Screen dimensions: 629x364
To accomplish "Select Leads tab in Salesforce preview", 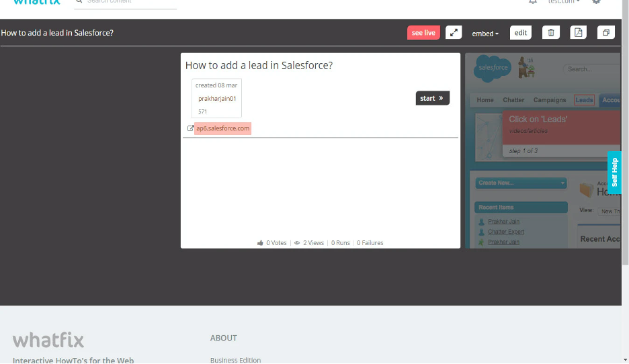I will tap(584, 100).
